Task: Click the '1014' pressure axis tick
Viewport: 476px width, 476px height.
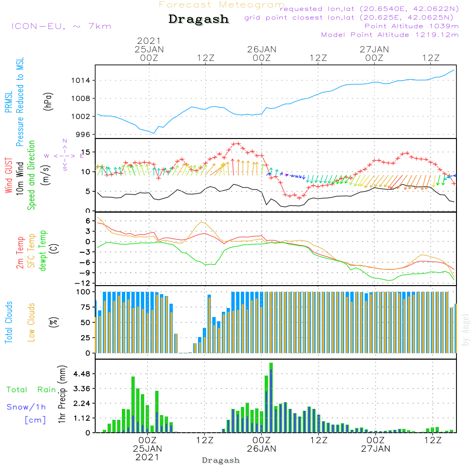Action: pos(81,80)
